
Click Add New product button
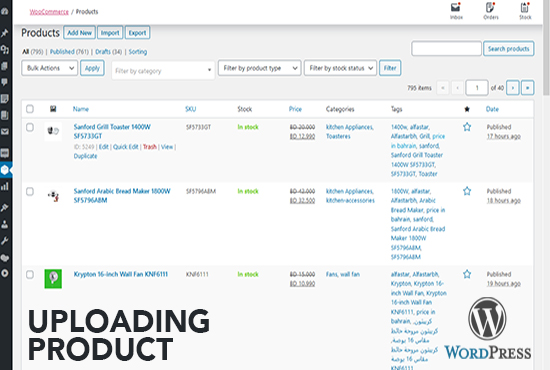[x=80, y=33]
